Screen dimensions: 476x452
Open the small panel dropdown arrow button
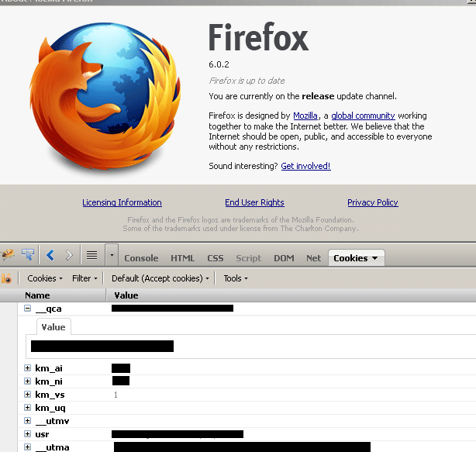point(112,255)
